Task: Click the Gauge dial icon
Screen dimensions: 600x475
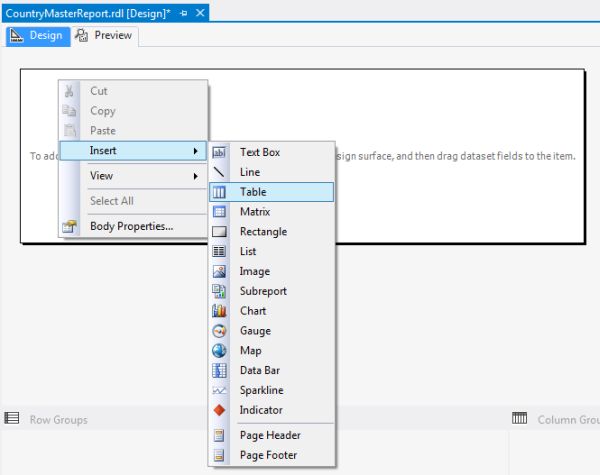Action: [x=219, y=331]
